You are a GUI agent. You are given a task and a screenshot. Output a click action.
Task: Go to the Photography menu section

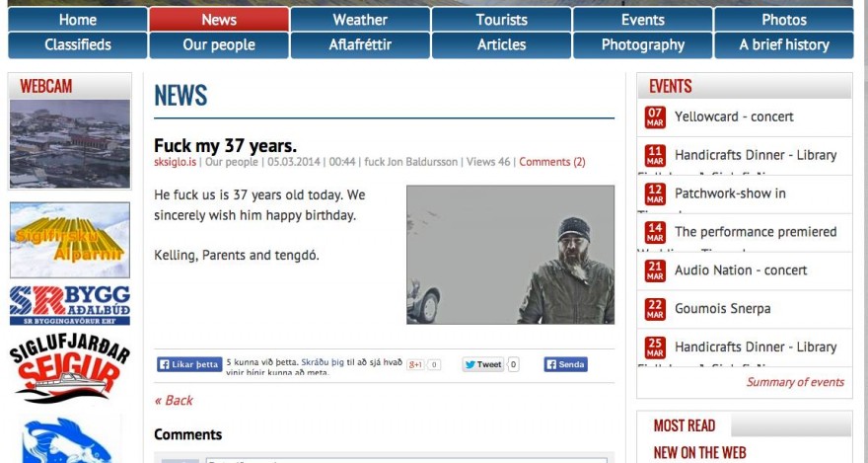pyautogui.click(x=643, y=44)
